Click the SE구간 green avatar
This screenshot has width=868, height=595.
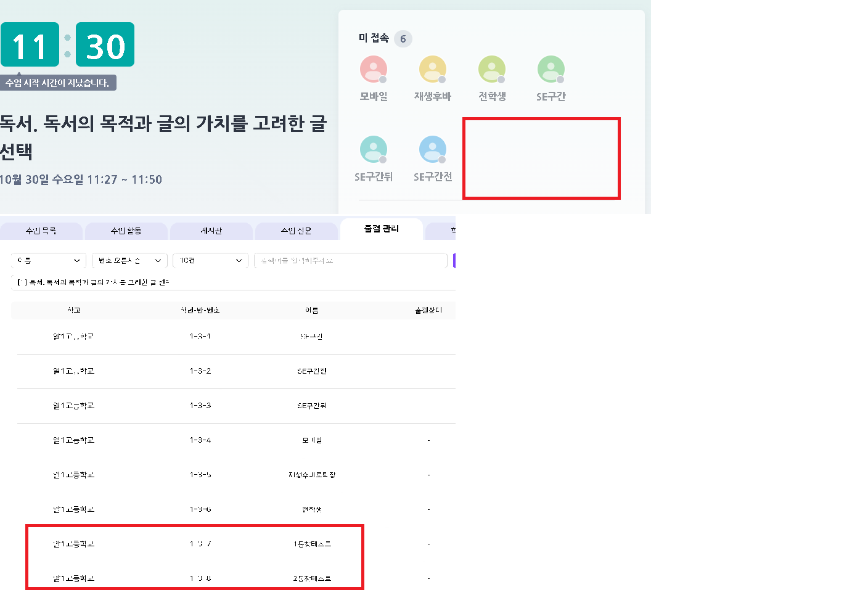pos(551,69)
